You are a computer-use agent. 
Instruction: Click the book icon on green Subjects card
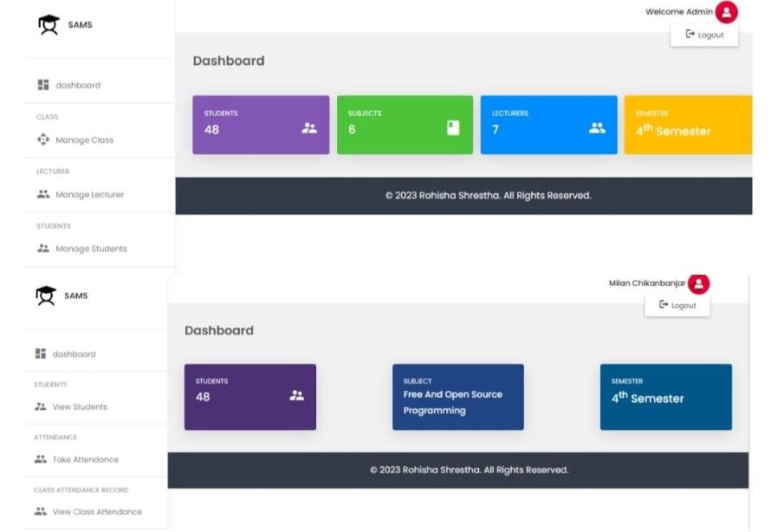tap(453, 128)
